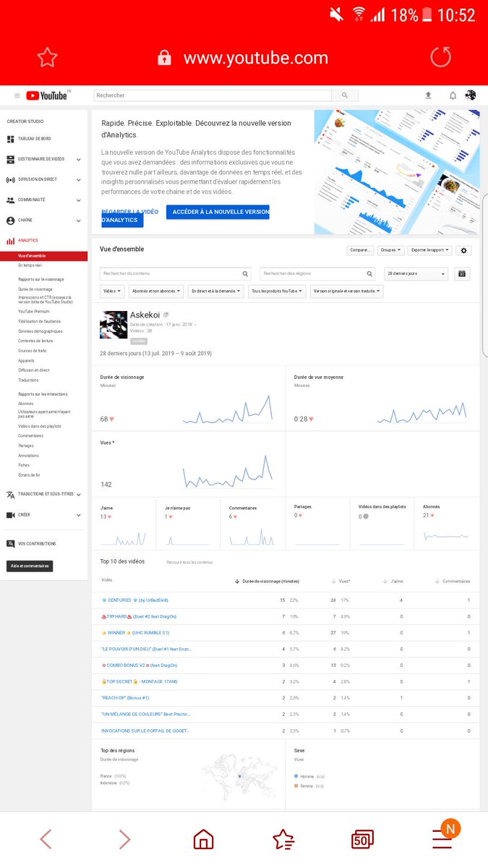Click Parcourir tous les contenus link

coord(189,562)
